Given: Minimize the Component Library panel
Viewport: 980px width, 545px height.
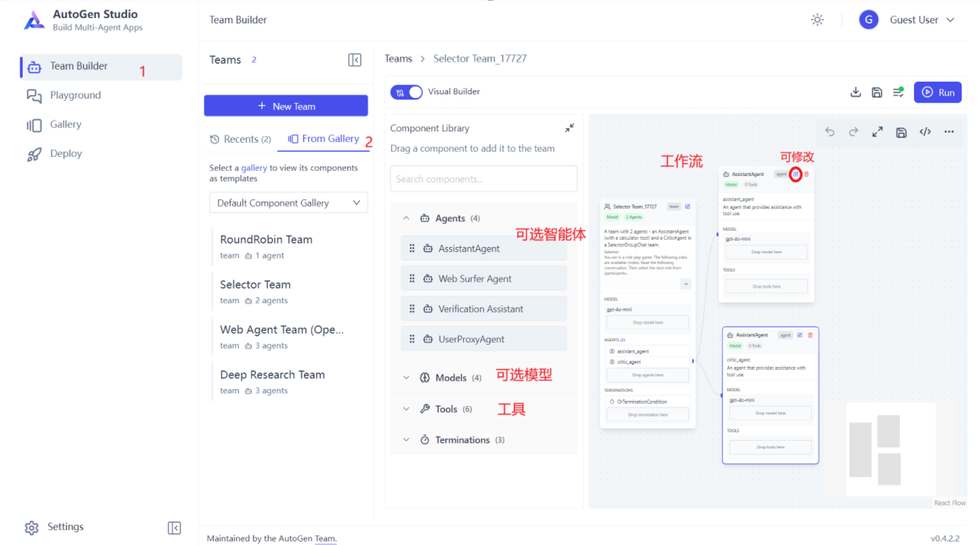Looking at the screenshot, I should click(570, 128).
